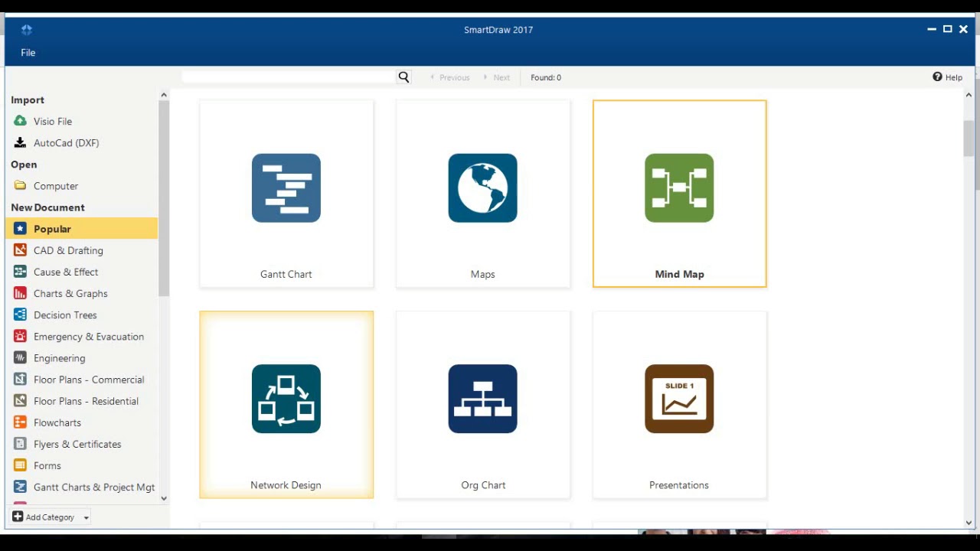Viewport: 980px width, 551px height.
Task: Click the main panel scroll down arrow
Action: click(x=969, y=523)
